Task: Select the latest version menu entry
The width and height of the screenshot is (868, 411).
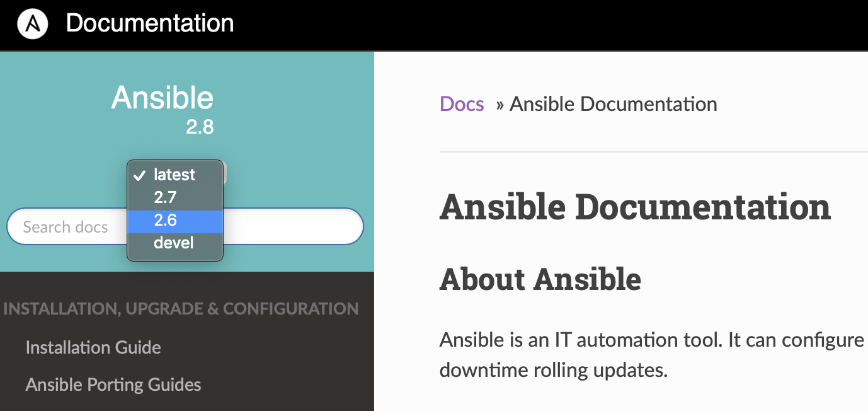Action: (x=174, y=175)
